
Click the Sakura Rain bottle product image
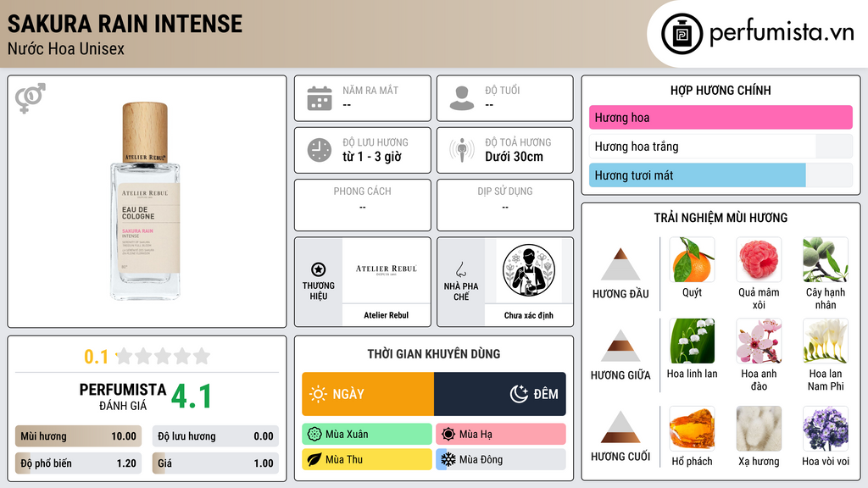click(x=146, y=202)
